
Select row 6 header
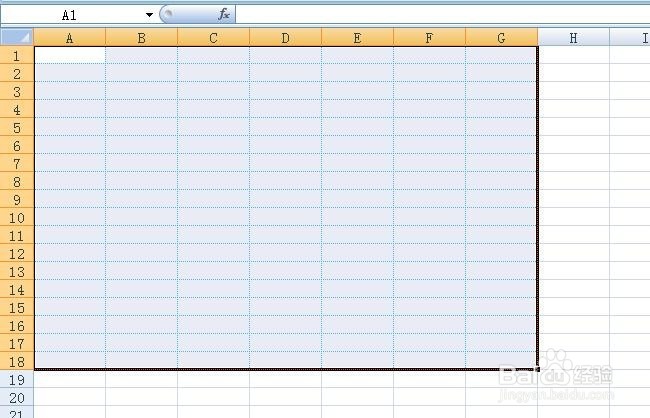(17, 145)
